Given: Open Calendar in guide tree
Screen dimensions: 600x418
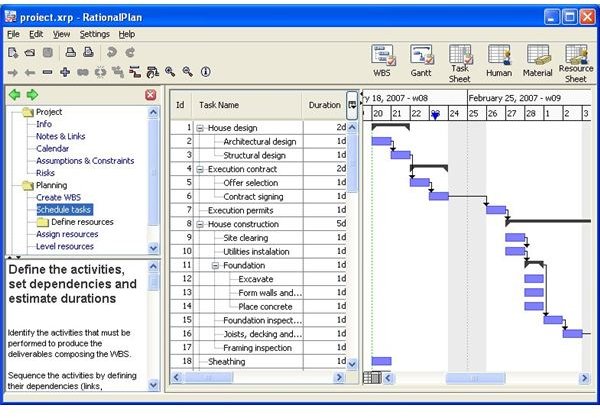Looking at the screenshot, I should (52, 149).
